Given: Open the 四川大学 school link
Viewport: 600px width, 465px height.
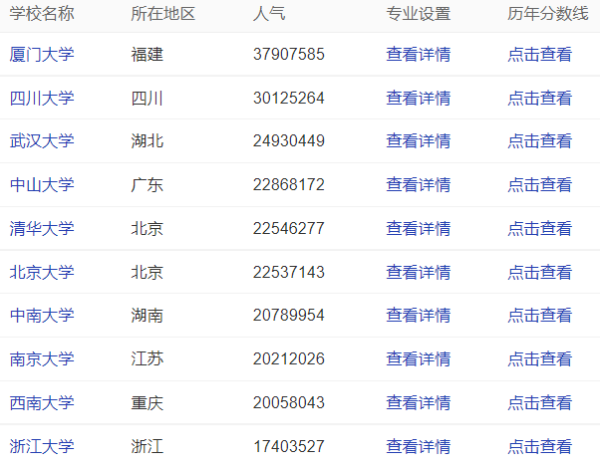Looking at the screenshot, I should tap(42, 98).
